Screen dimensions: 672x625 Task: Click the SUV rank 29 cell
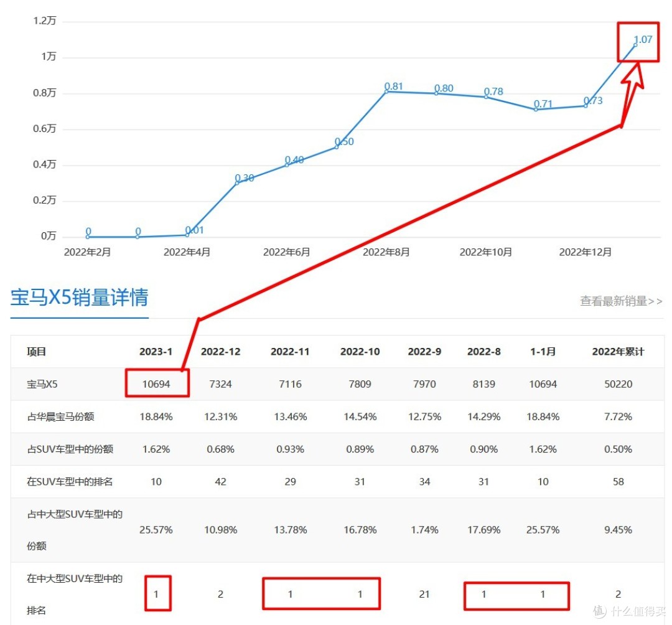tap(290, 482)
